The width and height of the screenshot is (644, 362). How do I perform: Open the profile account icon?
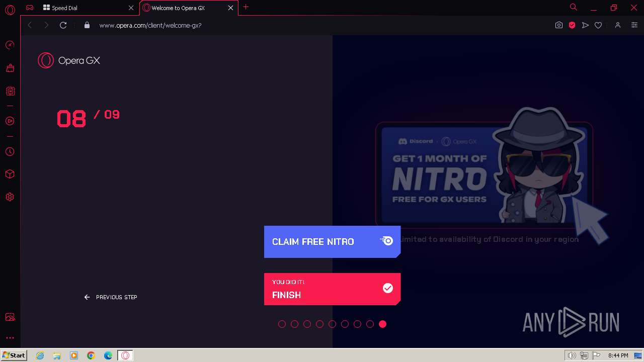(x=618, y=25)
